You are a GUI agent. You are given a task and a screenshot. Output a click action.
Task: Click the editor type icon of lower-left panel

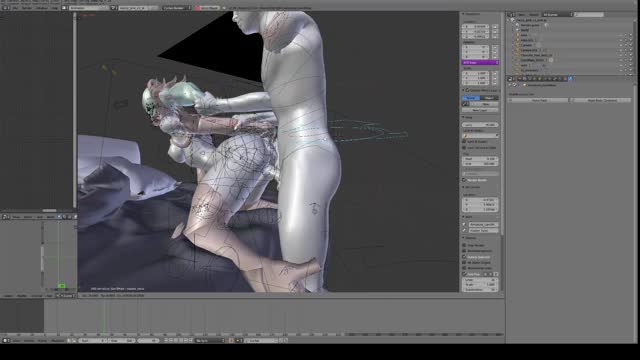tap(5, 217)
